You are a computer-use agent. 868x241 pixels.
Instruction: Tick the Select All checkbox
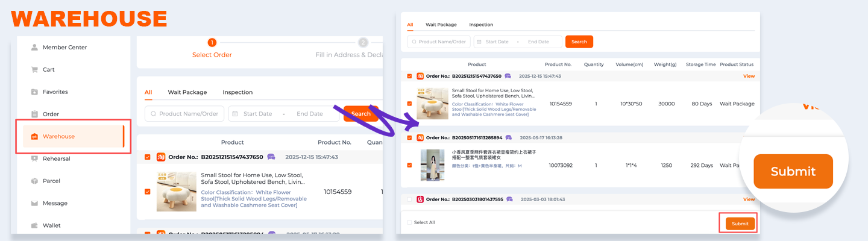pos(410,222)
